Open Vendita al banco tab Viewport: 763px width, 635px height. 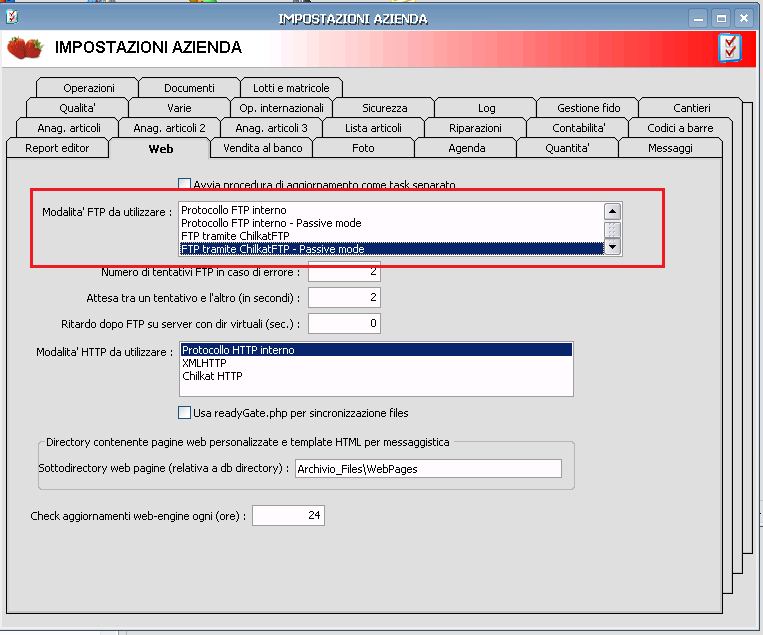[x=263, y=148]
